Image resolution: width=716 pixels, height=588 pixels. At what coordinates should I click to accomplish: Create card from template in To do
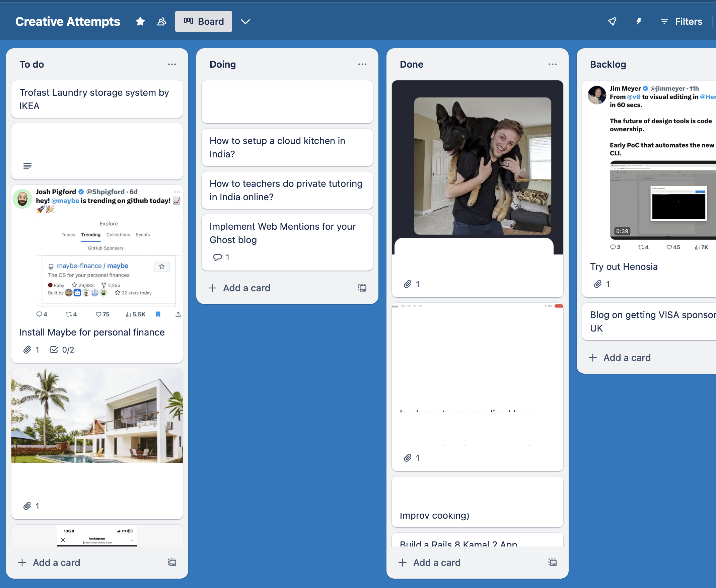coord(172,563)
